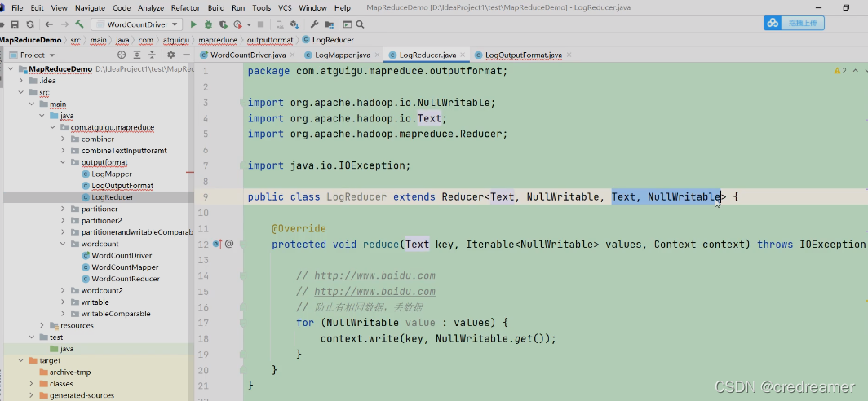Select WordCountReducer in project tree
Screen dimensions: 868x401
point(126,279)
